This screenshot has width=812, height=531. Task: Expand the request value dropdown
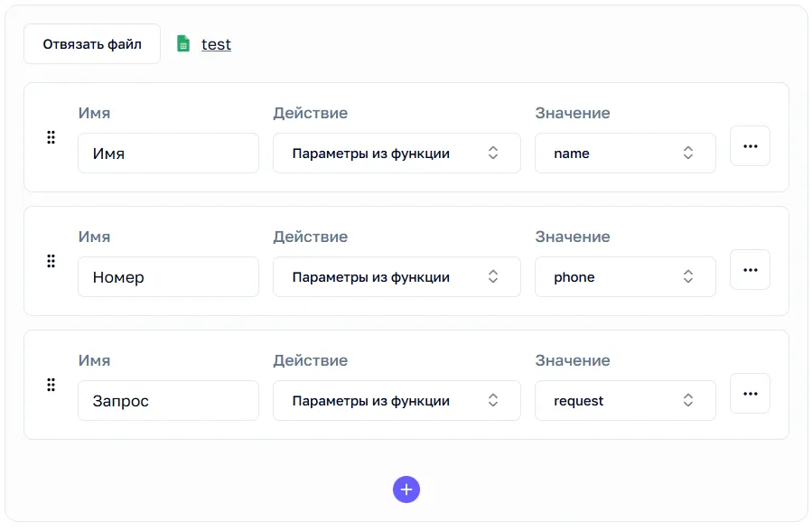(625, 401)
